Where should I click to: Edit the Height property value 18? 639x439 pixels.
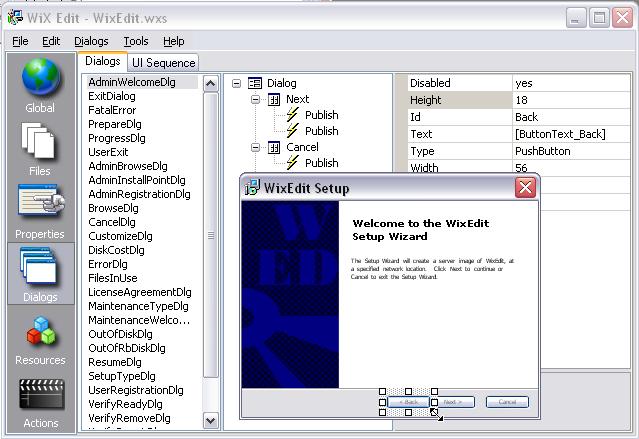(571, 100)
